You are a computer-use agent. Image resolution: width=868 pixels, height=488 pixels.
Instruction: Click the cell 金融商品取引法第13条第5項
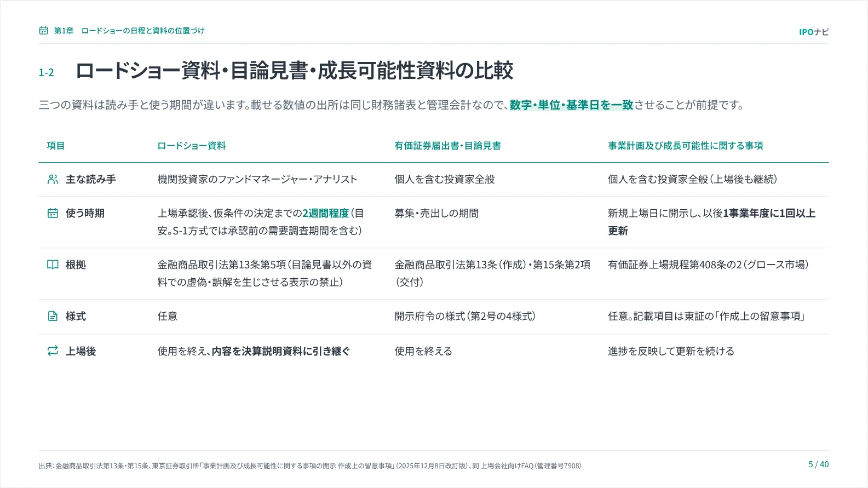click(x=265, y=273)
